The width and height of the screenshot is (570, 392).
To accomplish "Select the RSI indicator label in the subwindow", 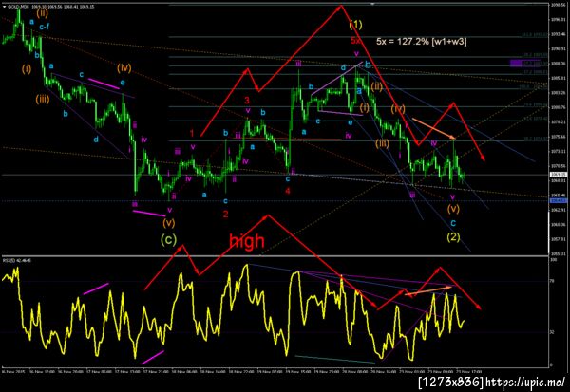I will (x=17, y=260).
